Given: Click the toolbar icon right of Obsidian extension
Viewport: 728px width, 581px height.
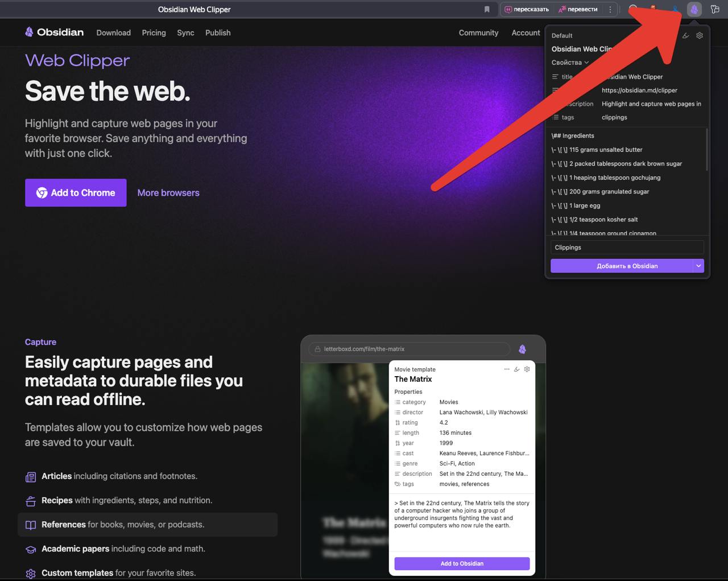Looking at the screenshot, I should 715,9.
